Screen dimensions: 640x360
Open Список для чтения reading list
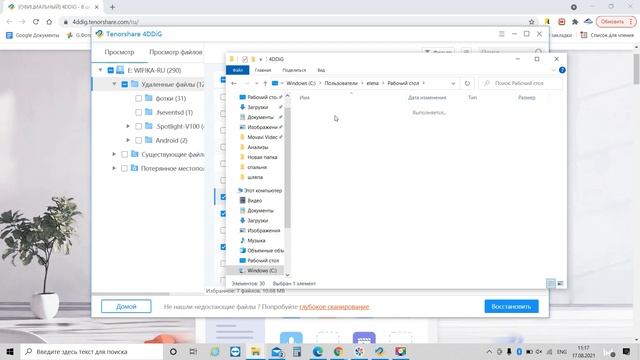(x=607, y=36)
